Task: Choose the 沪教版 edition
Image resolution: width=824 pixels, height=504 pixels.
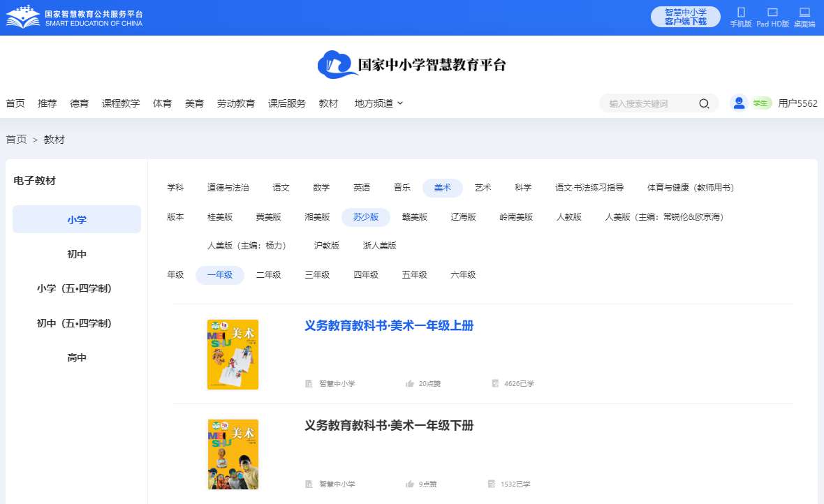Action: click(x=327, y=246)
